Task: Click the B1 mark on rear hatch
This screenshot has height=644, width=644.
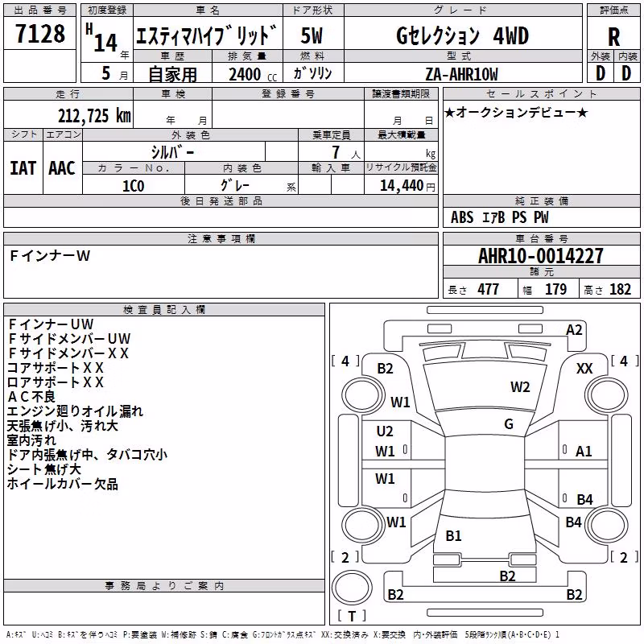Action: [453, 536]
